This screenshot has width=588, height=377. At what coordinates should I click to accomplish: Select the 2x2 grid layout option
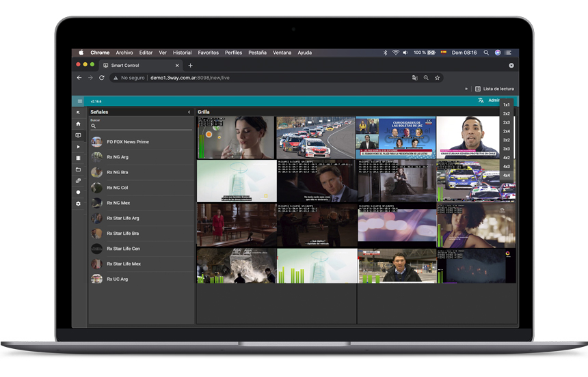click(507, 113)
